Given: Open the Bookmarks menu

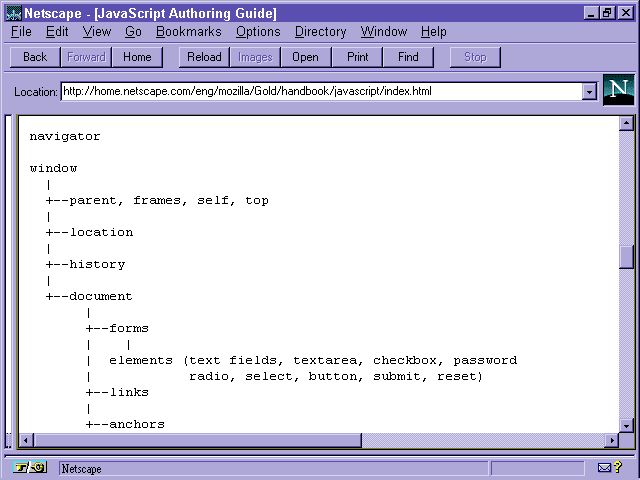Looking at the screenshot, I should tap(189, 31).
